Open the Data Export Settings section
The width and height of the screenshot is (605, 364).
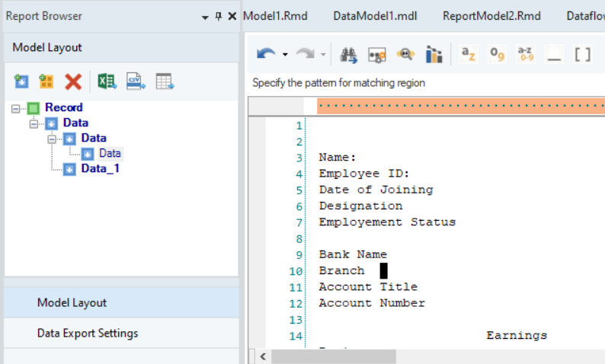click(88, 334)
